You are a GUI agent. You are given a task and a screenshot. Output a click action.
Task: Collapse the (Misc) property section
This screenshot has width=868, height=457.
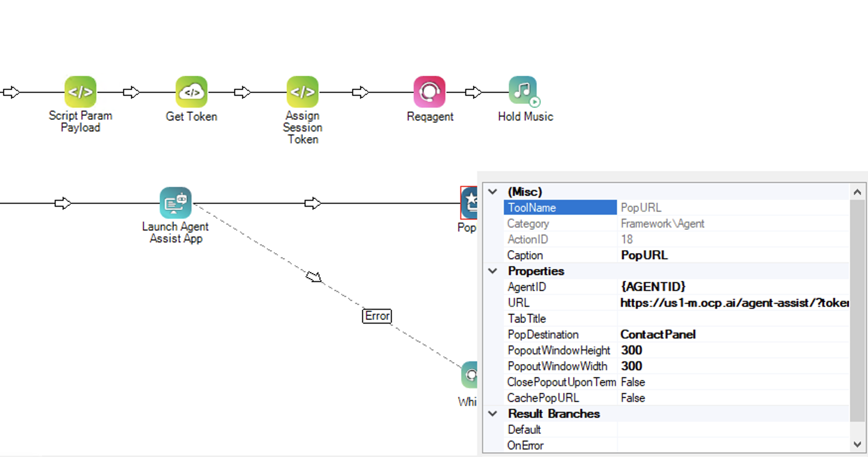(x=493, y=192)
